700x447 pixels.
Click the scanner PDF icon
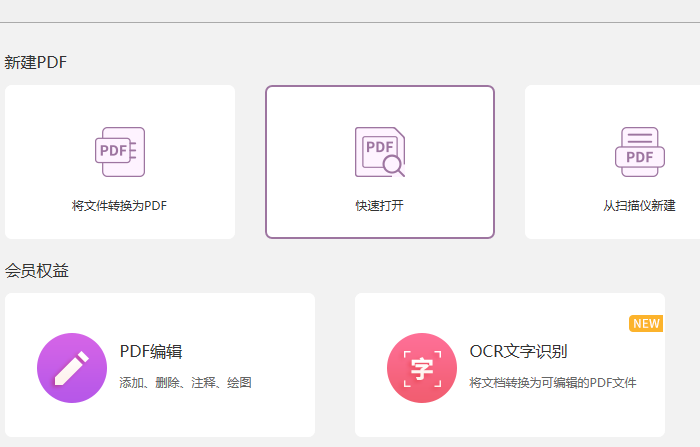[x=640, y=152]
